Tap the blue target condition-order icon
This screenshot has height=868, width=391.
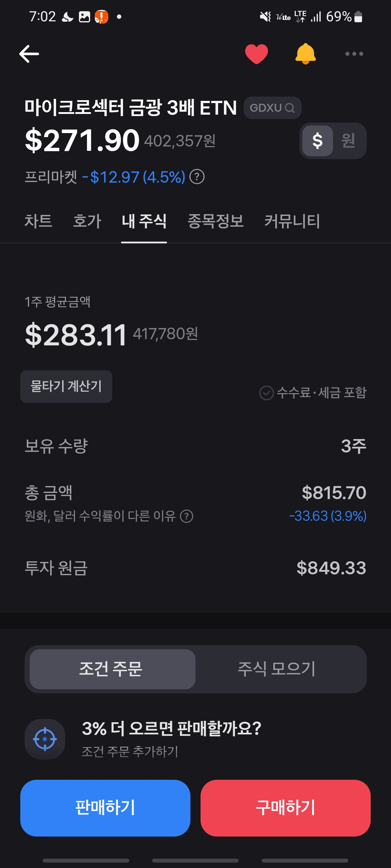click(x=45, y=739)
